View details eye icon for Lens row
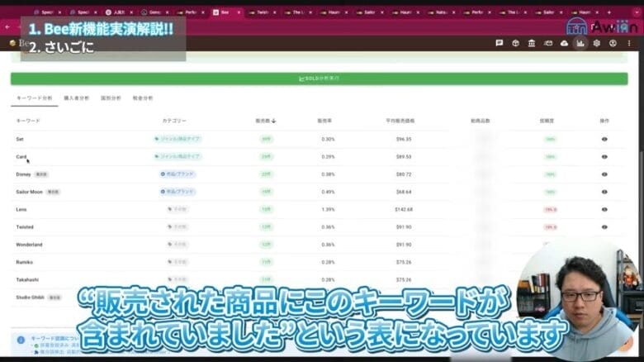 pos(604,209)
